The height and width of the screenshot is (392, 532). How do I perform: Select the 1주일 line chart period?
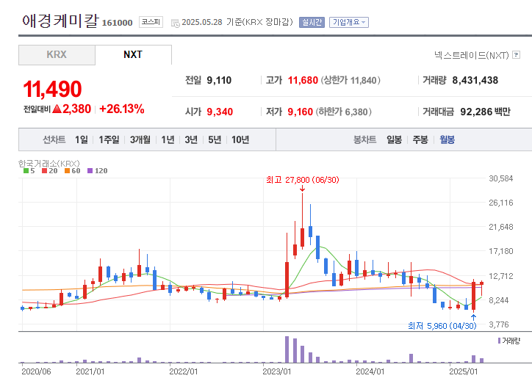point(109,139)
